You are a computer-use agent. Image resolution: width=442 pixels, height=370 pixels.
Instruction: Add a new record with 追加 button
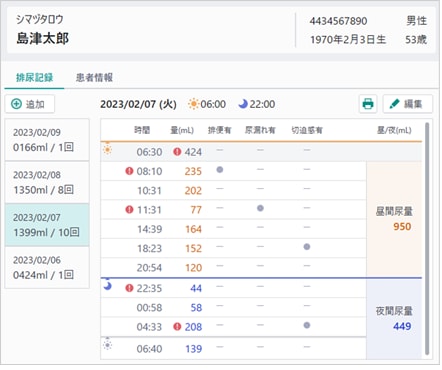pos(30,104)
